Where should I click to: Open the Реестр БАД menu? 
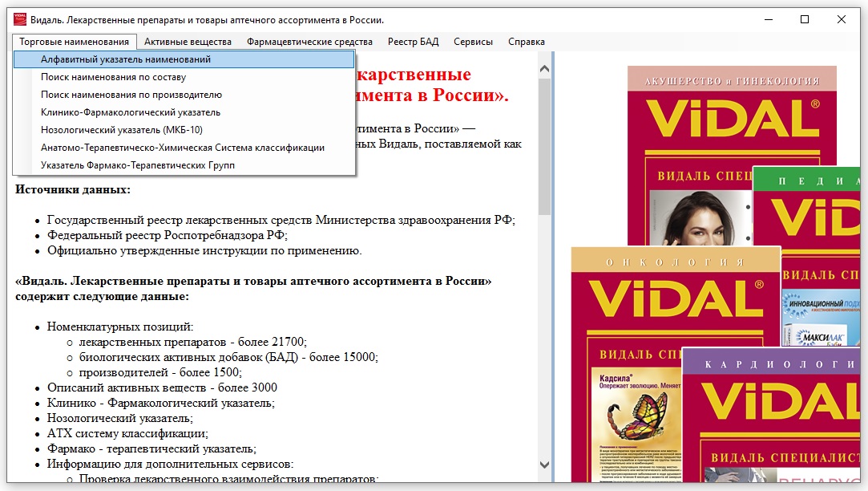click(x=413, y=42)
